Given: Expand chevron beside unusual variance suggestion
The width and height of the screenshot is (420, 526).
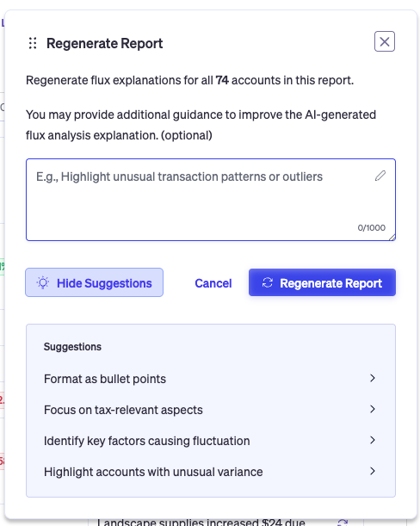Looking at the screenshot, I should (x=373, y=471).
